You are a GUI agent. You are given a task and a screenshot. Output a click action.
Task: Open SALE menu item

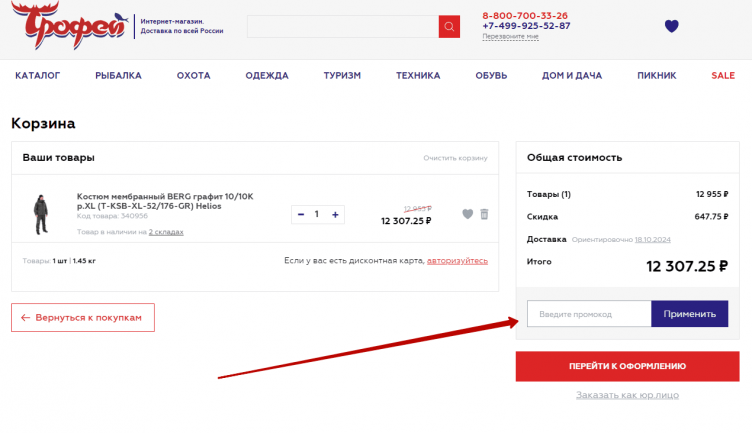pyautogui.click(x=723, y=76)
